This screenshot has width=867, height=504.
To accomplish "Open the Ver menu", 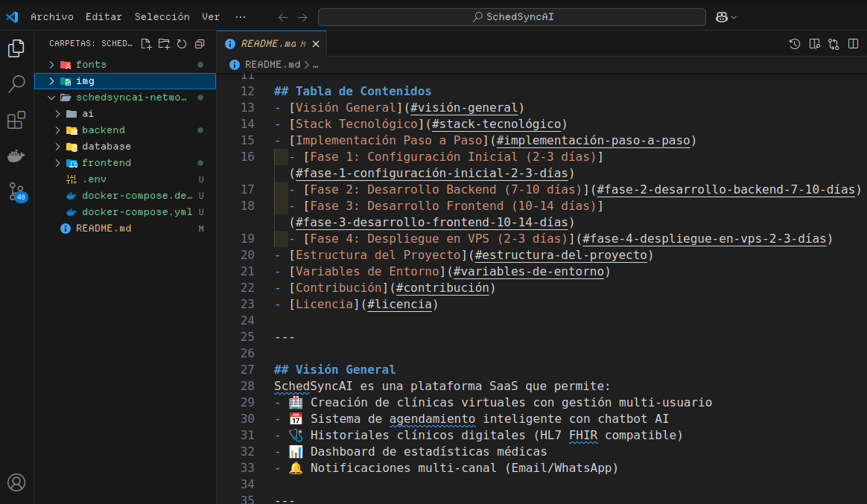I will tap(211, 17).
